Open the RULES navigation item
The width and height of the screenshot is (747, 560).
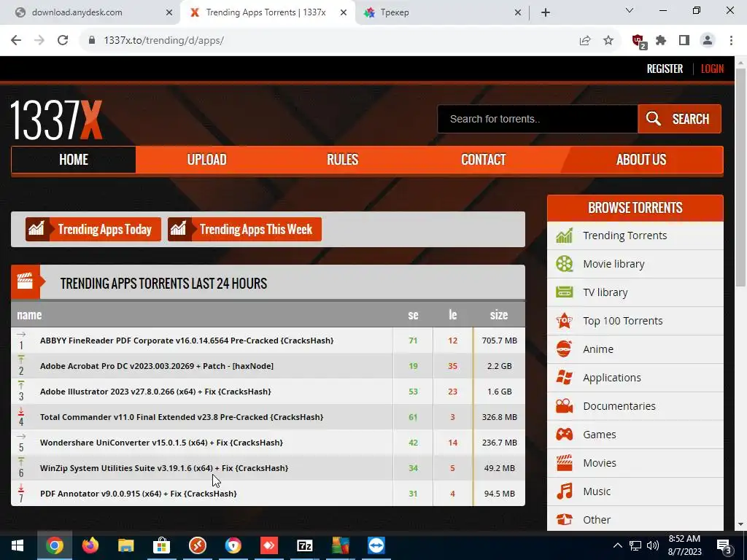(x=343, y=160)
